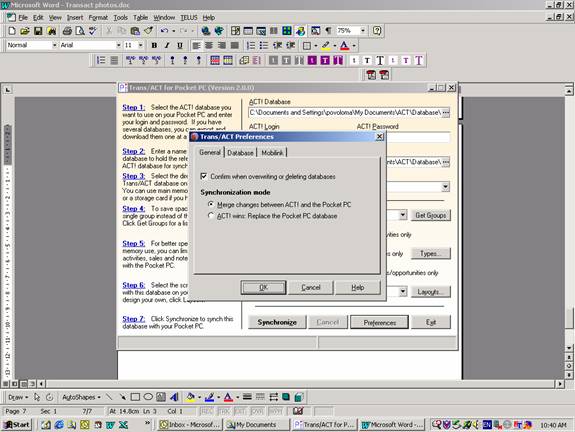Select Merge changes between ACT! and Pocket PC
Viewport: 575px width, 432px height.
click(211, 204)
